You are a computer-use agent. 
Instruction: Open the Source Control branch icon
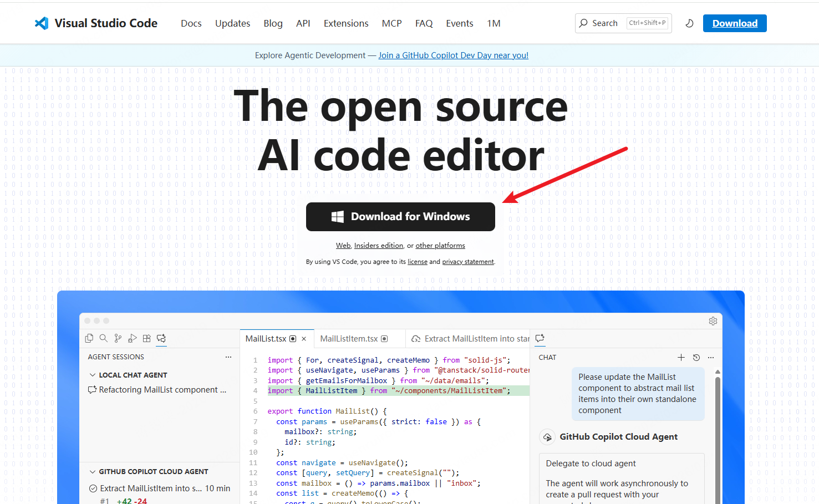click(118, 338)
